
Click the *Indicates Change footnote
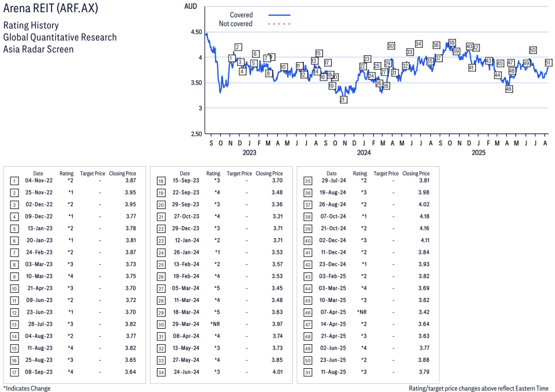pyautogui.click(x=27, y=388)
